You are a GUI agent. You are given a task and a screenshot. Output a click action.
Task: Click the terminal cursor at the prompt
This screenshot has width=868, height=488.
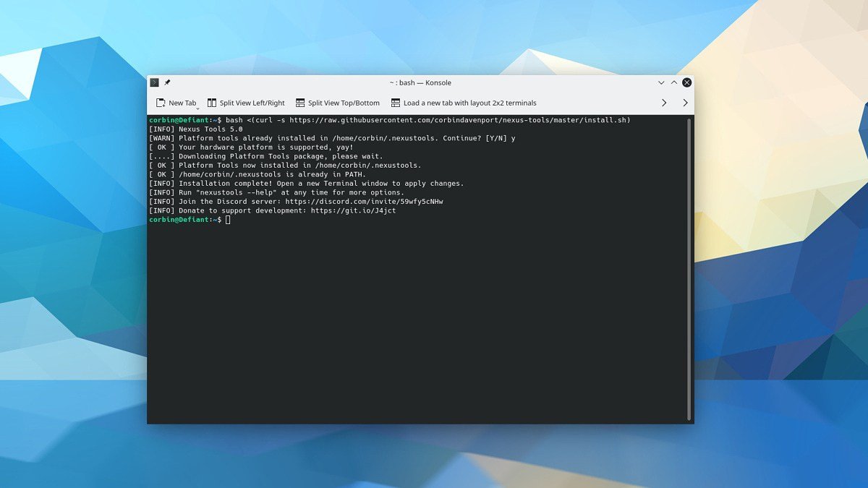227,220
